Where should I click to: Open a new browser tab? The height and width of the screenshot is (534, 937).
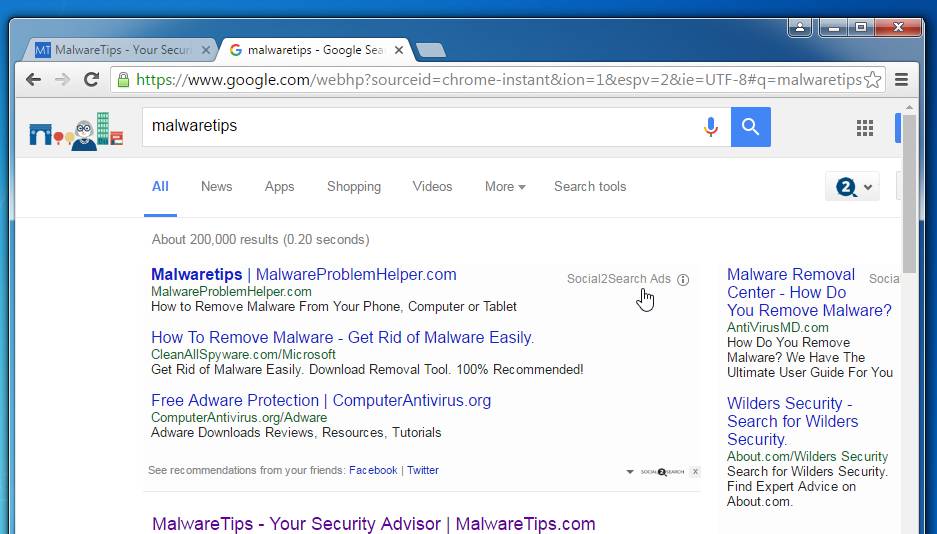(x=431, y=50)
